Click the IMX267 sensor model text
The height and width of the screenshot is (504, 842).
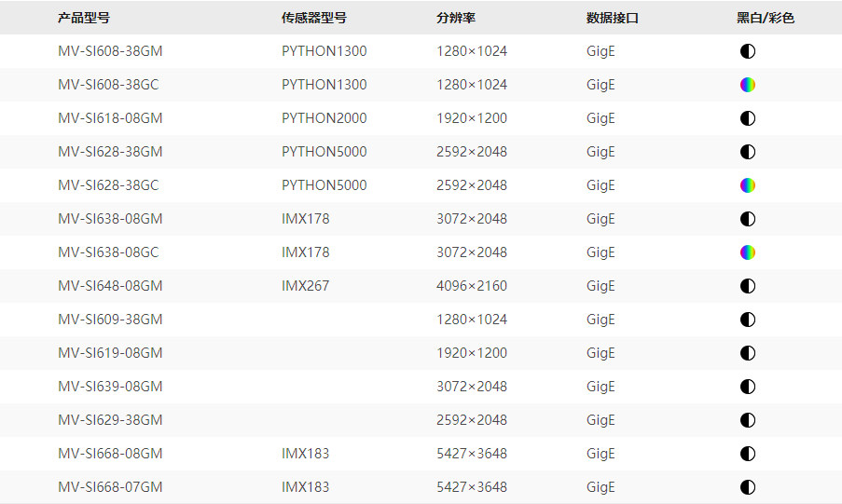click(x=305, y=286)
